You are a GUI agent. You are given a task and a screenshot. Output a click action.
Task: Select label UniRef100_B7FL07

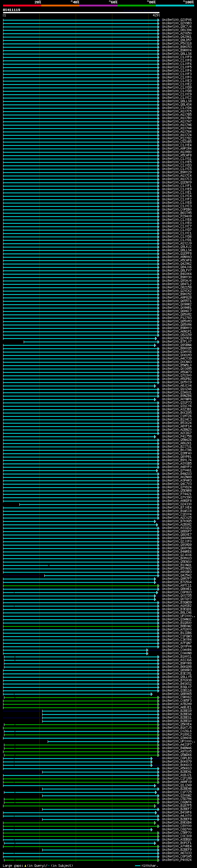[177, 342]
